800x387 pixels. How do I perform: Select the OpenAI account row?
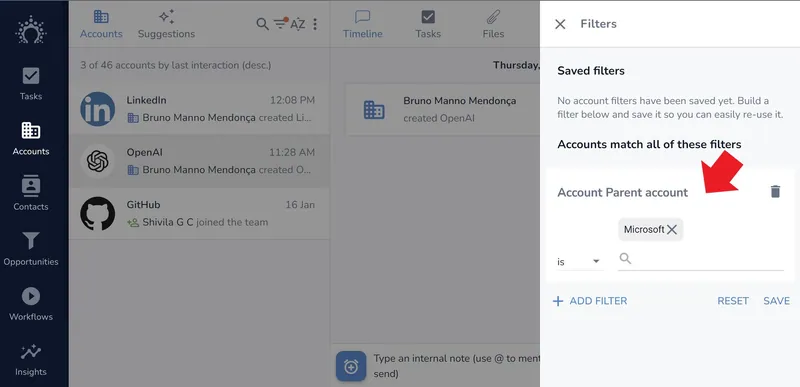point(199,161)
